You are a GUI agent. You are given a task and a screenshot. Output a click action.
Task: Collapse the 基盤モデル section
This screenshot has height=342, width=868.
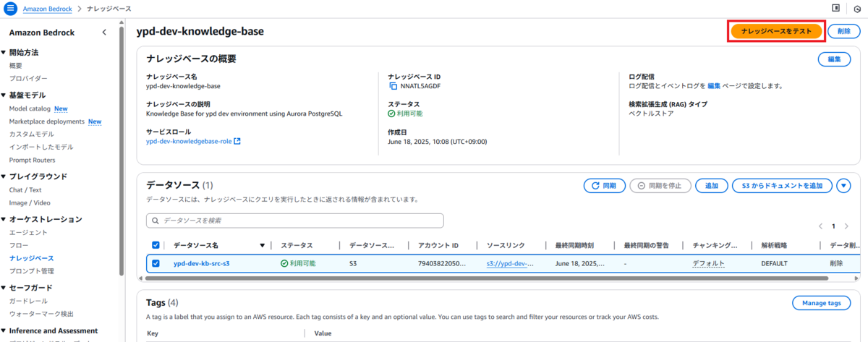point(4,95)
